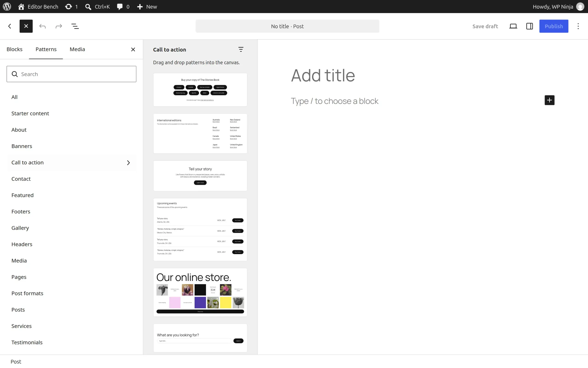Screen dimensions: 588x368
Task: Click the Add title field
Action: pos(423,75)
